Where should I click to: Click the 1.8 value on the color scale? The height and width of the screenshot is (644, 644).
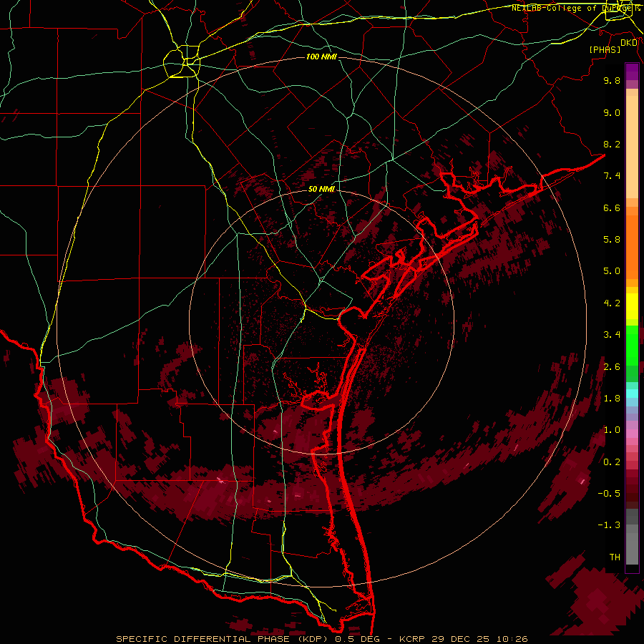point(612,399)
